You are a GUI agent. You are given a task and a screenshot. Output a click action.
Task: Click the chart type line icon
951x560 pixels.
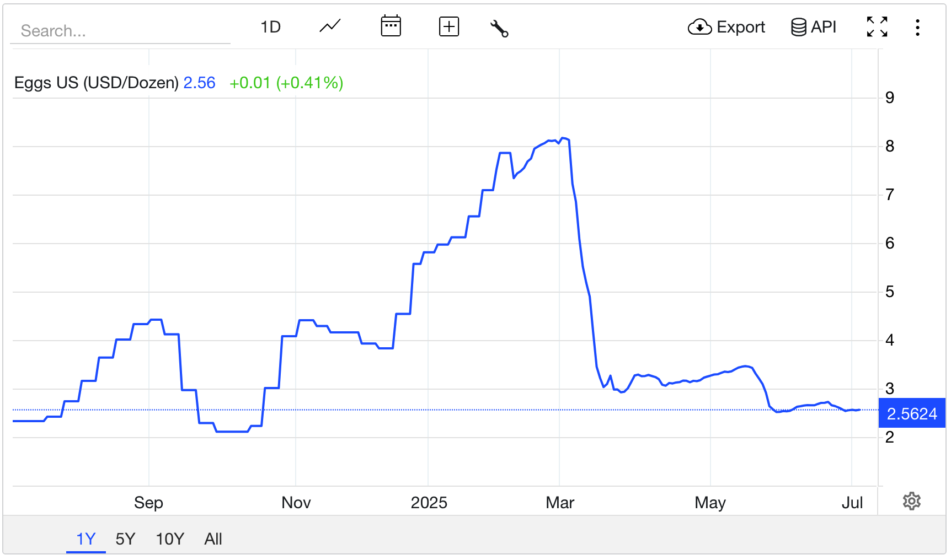(x=330, y=26)
